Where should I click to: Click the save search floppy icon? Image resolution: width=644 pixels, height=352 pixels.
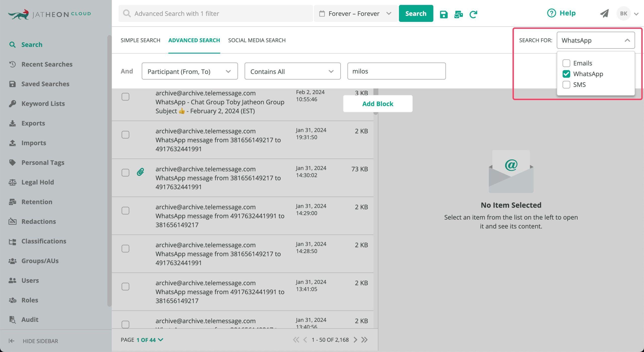[444, 14]
